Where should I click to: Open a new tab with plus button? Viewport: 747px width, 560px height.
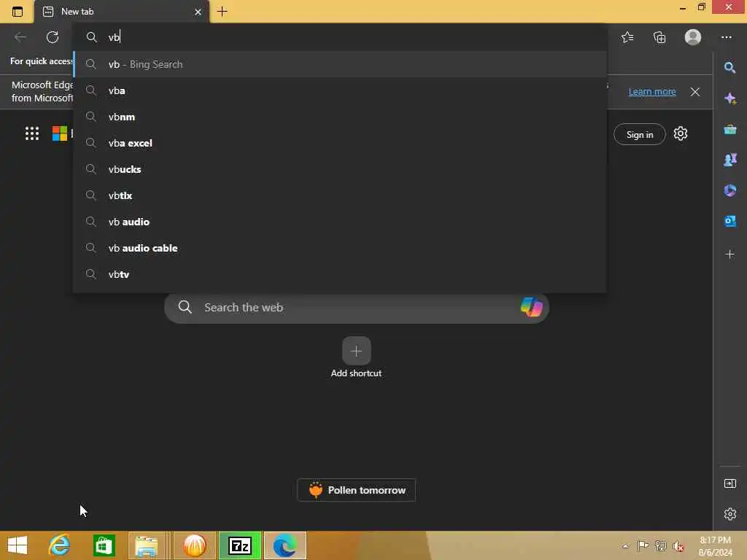[222, 12]
